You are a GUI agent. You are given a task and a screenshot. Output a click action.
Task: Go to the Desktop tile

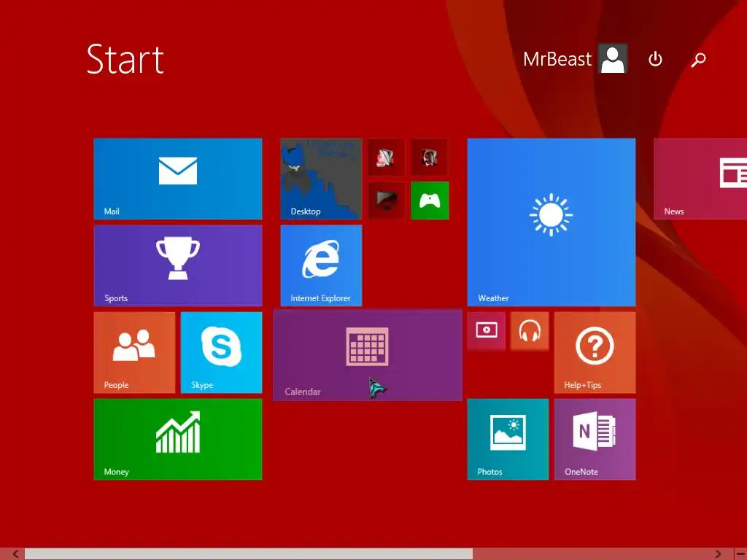pos(321,179)
